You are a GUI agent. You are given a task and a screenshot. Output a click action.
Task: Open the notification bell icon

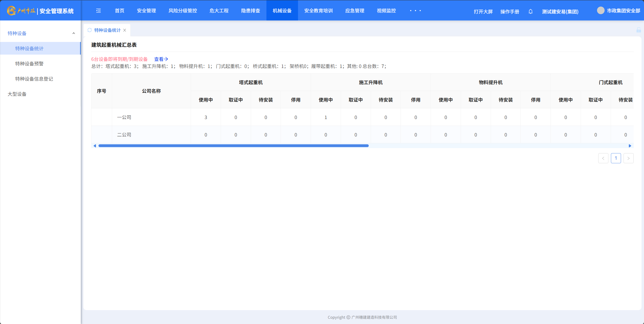point(530,12)
